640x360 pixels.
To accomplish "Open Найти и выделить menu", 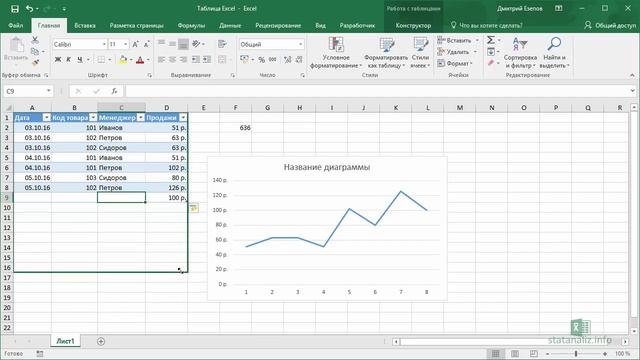I will pos(554,53).
